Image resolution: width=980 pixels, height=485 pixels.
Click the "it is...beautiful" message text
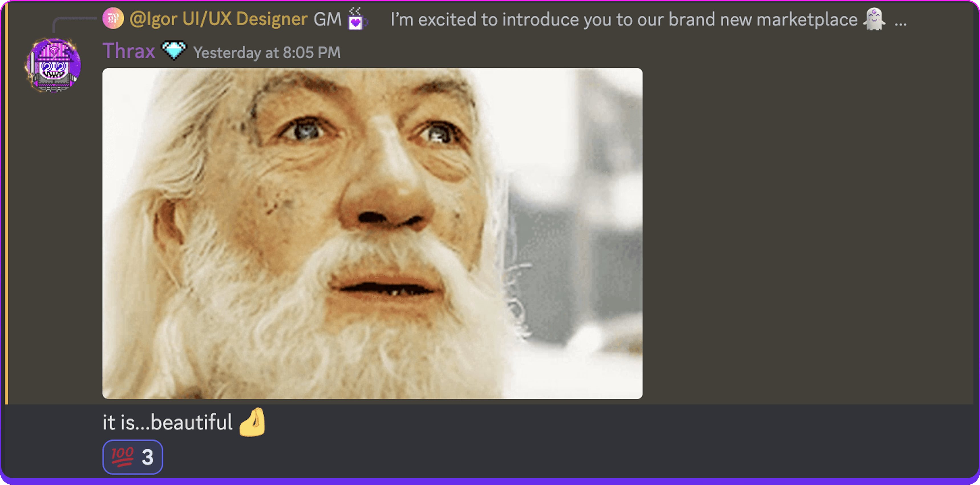(x=167, y=422)
